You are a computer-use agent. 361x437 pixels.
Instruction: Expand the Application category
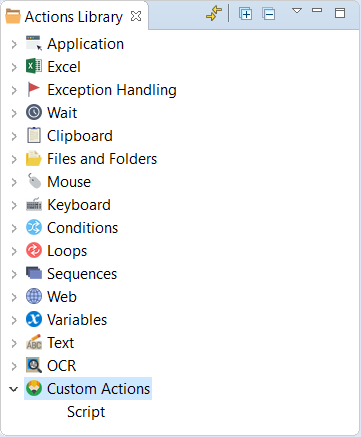pyautogui.click(x=14, y=44)
